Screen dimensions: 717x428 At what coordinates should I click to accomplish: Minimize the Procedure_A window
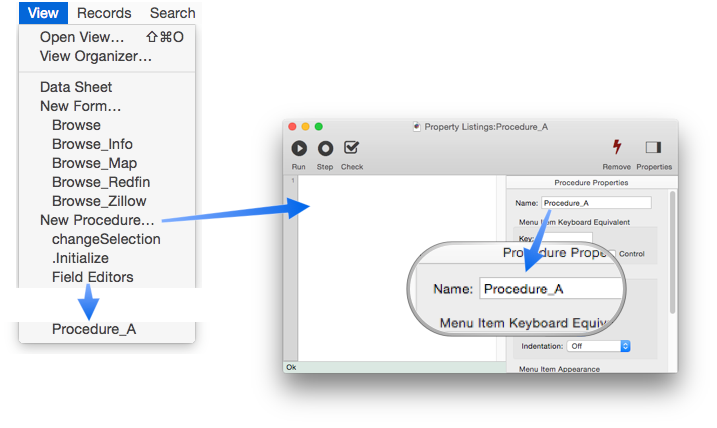point(305,127)
